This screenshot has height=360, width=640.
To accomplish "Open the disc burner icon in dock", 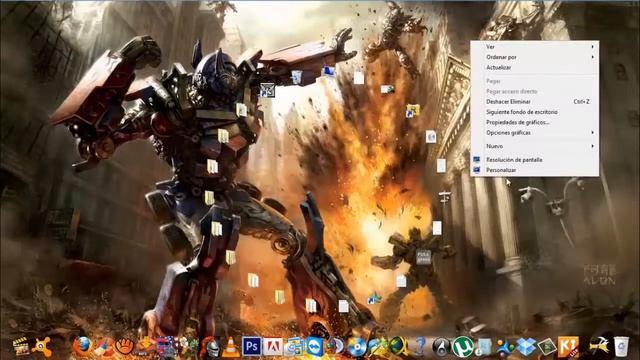I will point(357,347).
